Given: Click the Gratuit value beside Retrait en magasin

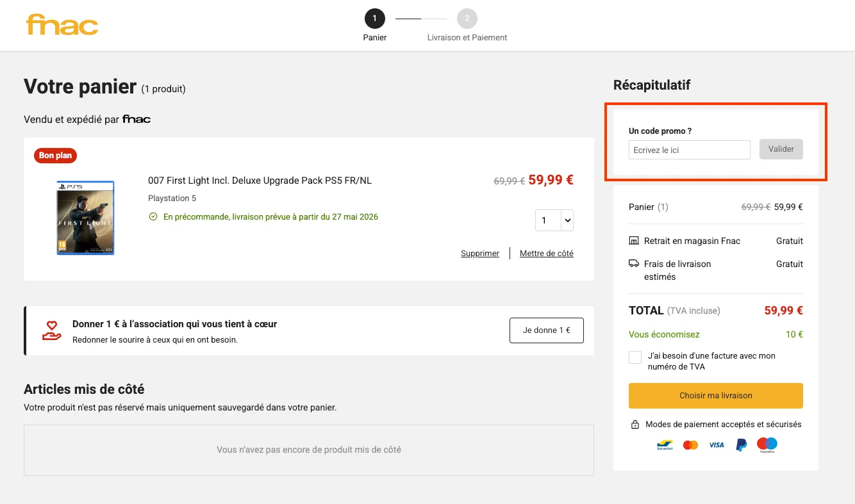Looking at the screenshot, I should pos(790,241).
